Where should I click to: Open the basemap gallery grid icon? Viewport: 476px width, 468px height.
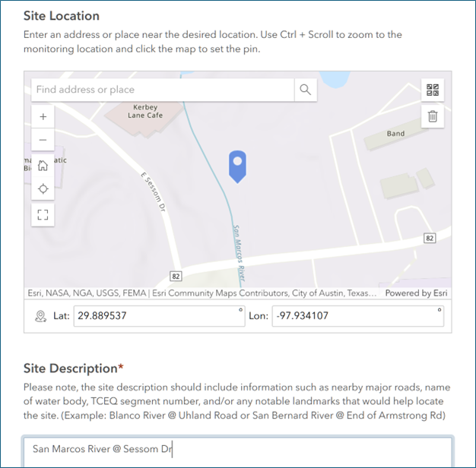point(433,90)
